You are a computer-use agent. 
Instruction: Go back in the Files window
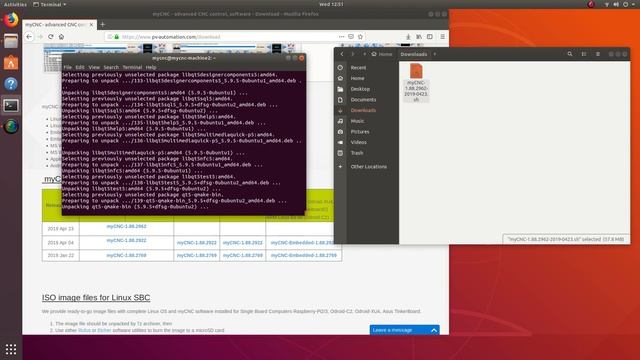pos(342,54)
